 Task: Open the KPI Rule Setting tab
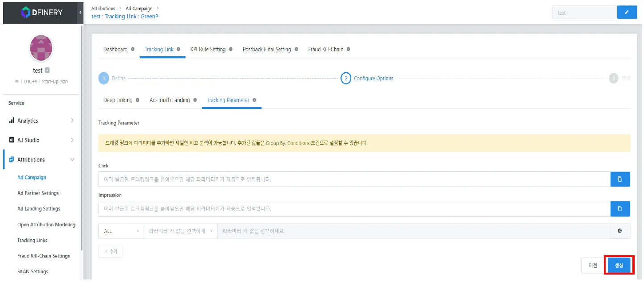pyautogui.click(x=208, y=49)
